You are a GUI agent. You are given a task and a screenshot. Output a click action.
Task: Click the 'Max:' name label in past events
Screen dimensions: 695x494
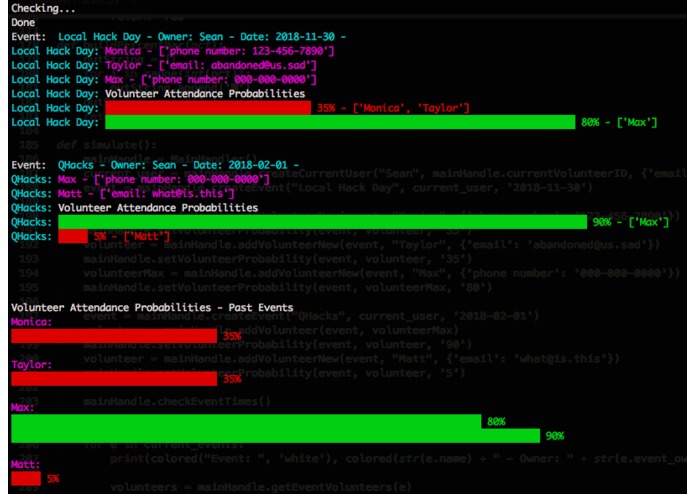tap(23, 407)
